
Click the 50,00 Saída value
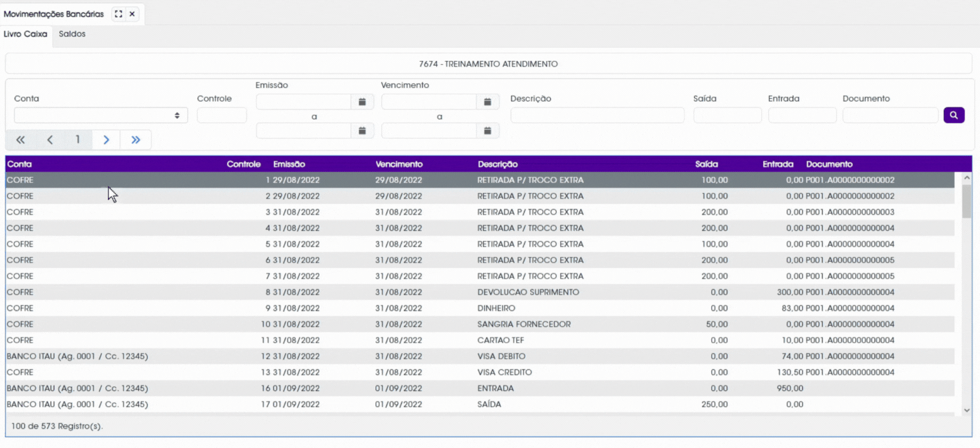click(x=717, y=324)
